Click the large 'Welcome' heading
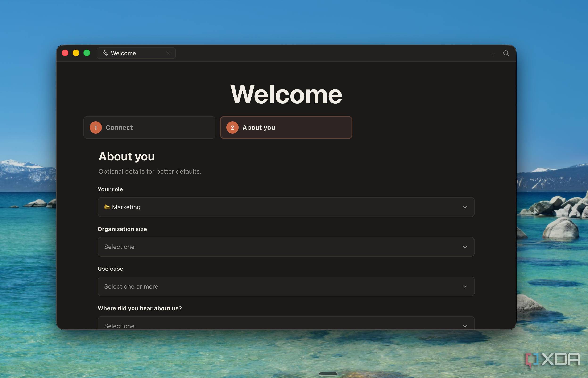This screenshot has width=588, height=378. click(286, 94)
